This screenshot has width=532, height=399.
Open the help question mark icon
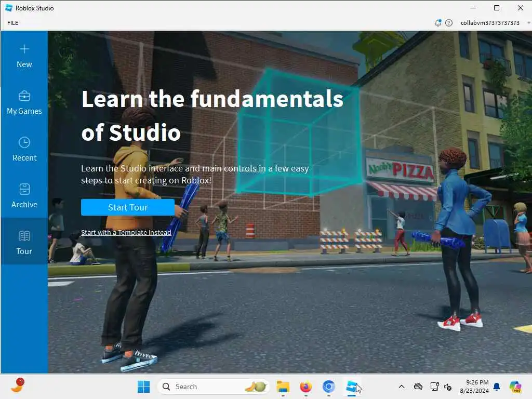tap(449, 23)
